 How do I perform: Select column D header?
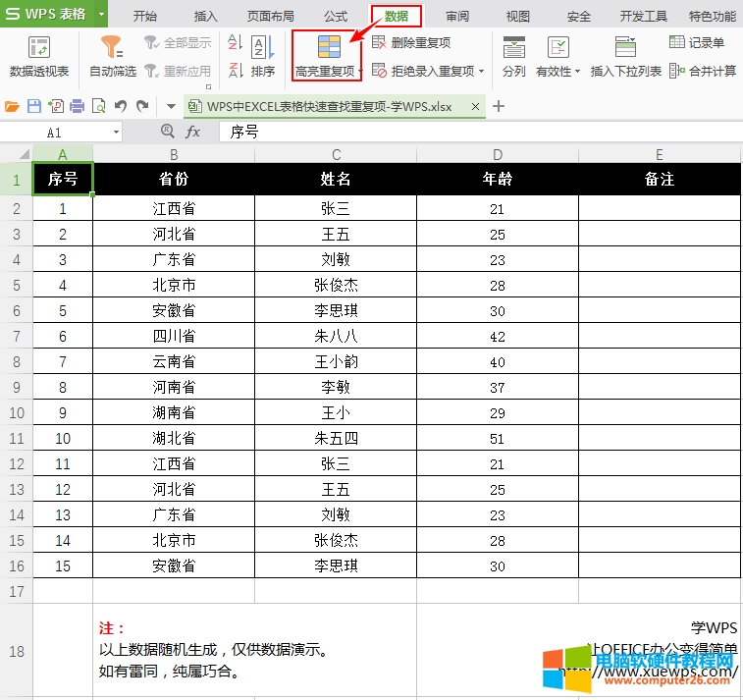tap(498, 154)
